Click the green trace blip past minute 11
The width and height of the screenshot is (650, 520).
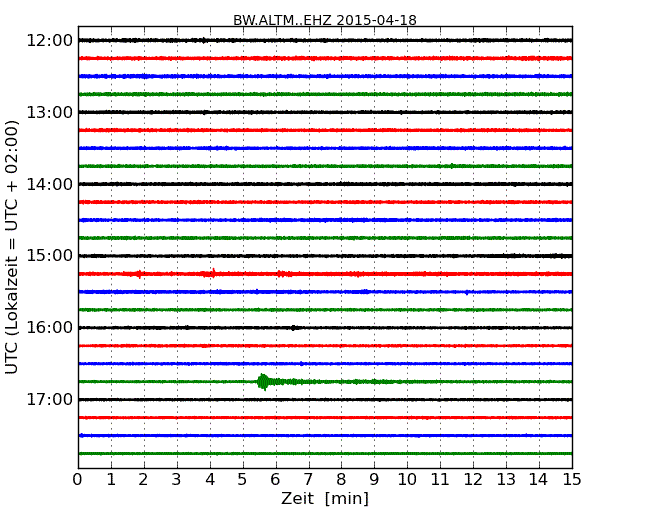[x=452, y=166]
